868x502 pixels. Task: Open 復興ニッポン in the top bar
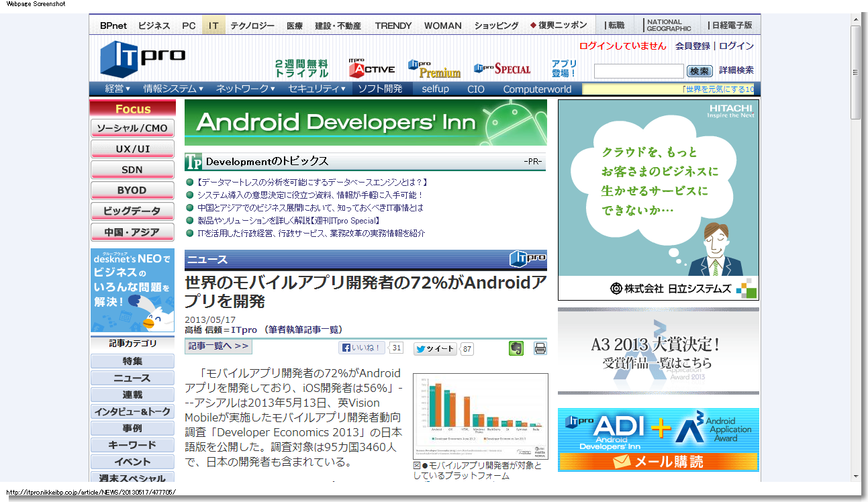559,26
